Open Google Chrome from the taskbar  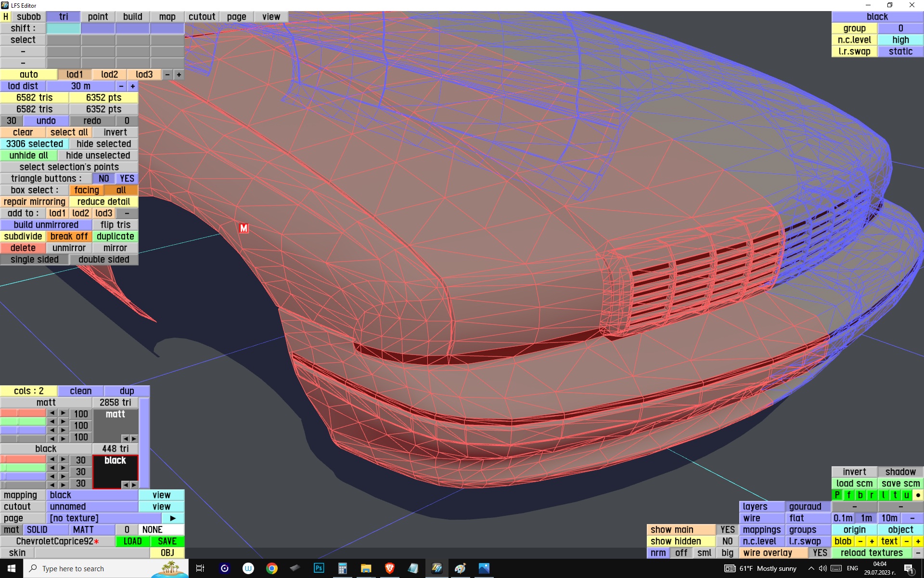click(272, 568)
